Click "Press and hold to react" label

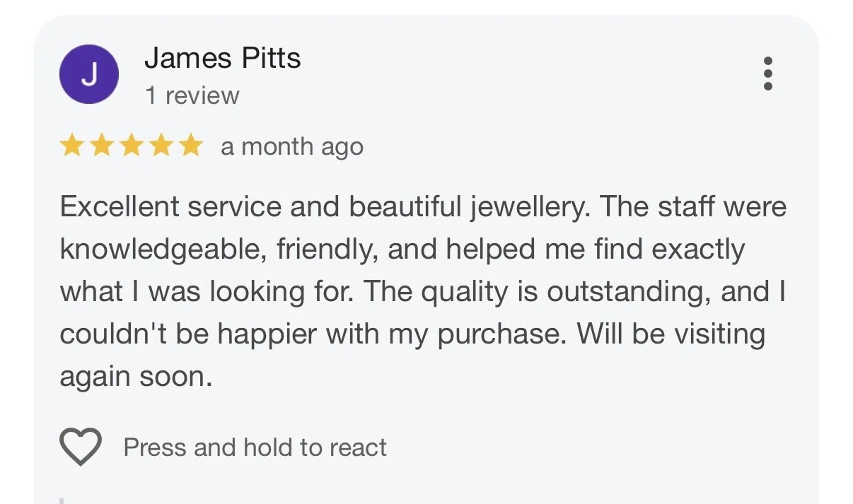coord(255,447)
